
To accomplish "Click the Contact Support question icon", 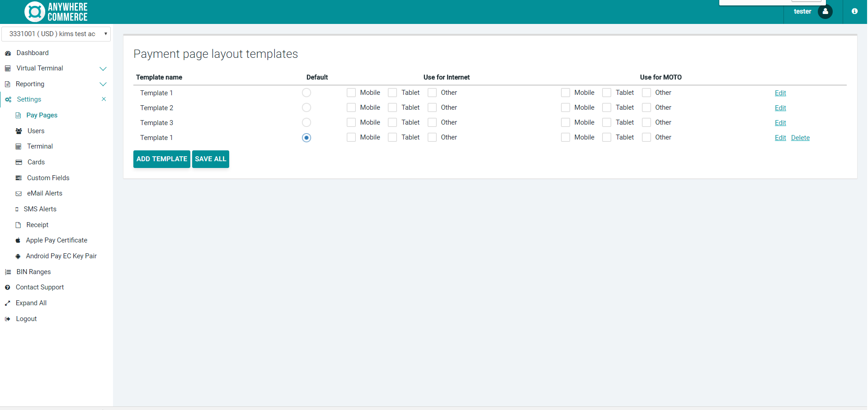I will 7,288.
